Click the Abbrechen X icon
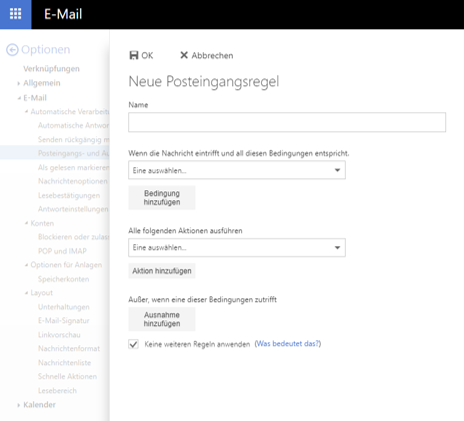 click(184, 55)
